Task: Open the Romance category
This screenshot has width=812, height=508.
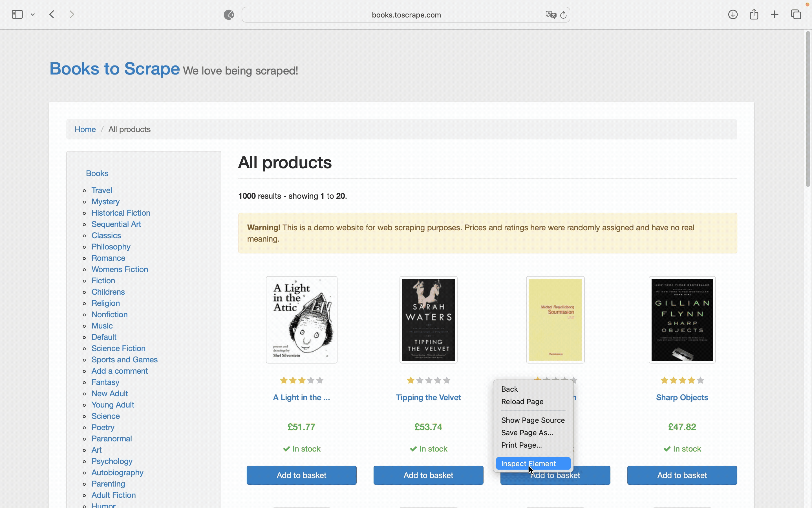Action: (108, 258)
